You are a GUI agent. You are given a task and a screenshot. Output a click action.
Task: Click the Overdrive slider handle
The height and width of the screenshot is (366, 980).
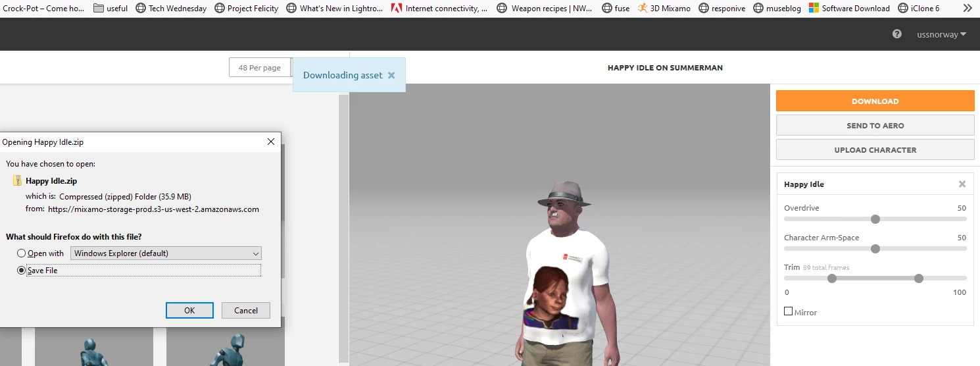tap(875, 219)
